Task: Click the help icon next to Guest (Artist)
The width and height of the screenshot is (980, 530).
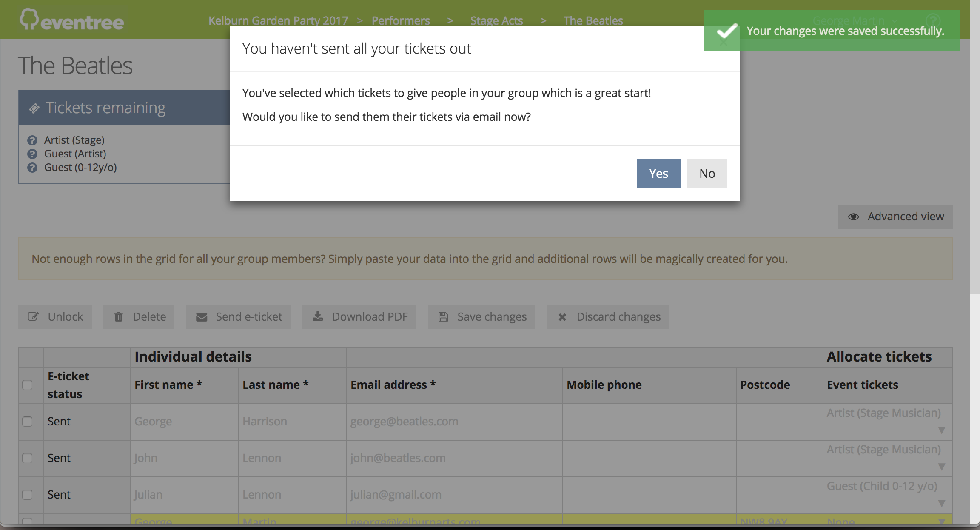Action: pyautogui.click(x=32, y=154)
